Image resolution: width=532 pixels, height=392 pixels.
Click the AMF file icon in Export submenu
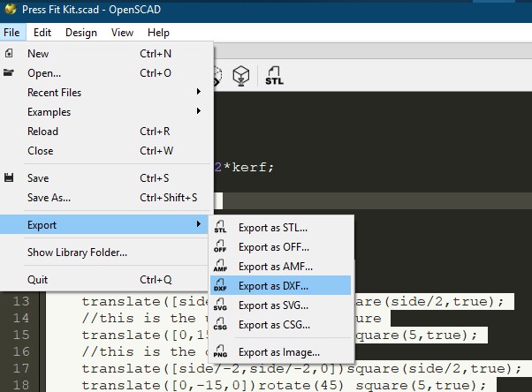click(220, 266)
